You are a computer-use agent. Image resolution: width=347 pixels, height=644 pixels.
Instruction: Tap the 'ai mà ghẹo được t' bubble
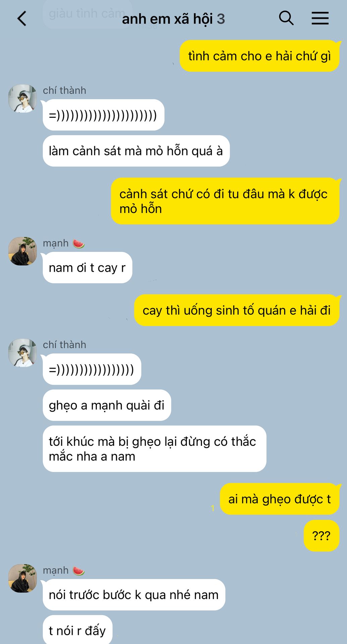tap(280, 499)
